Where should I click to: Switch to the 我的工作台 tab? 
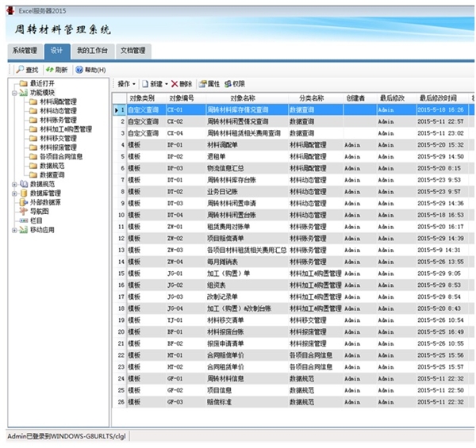point(91,50)
